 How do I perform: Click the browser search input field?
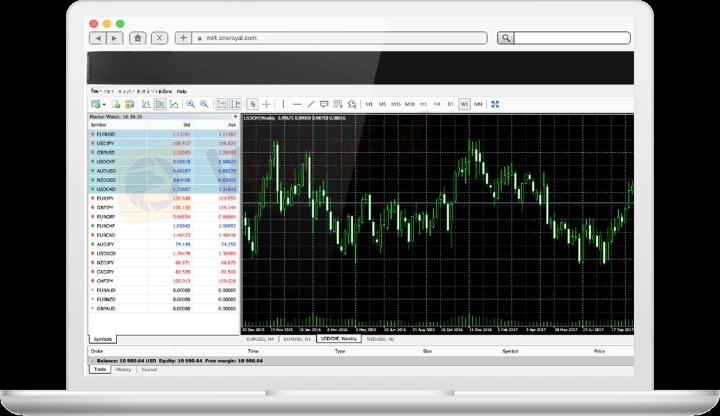tap(572, 38)
